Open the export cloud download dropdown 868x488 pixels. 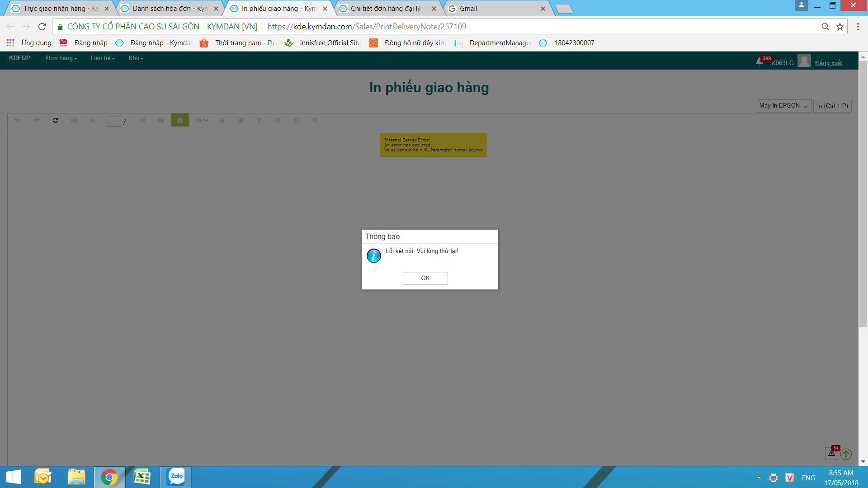click(202, 121)
